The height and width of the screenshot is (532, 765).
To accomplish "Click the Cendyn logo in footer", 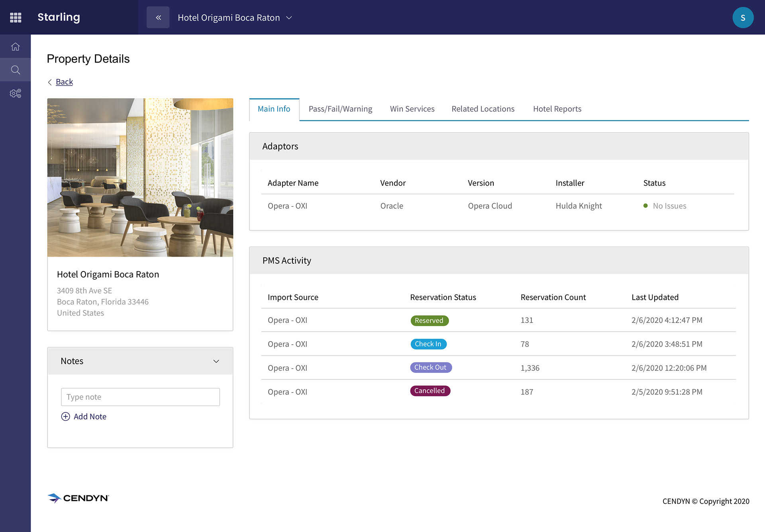I will (78, 498).
